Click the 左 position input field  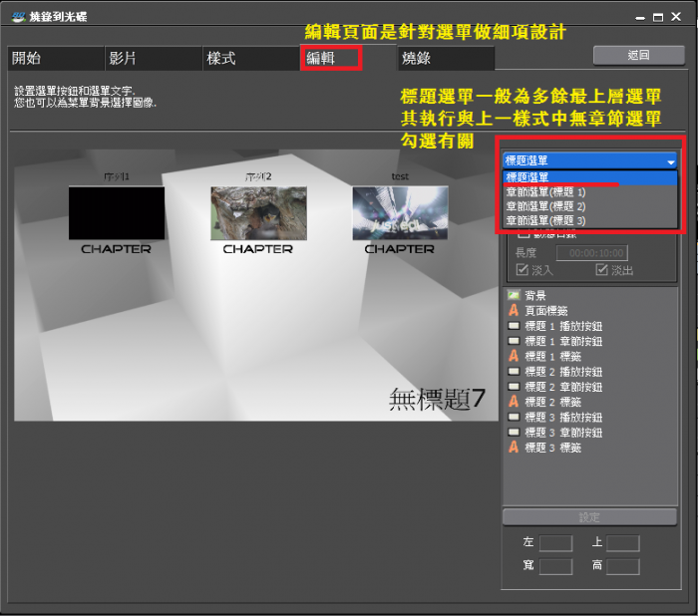555,543
